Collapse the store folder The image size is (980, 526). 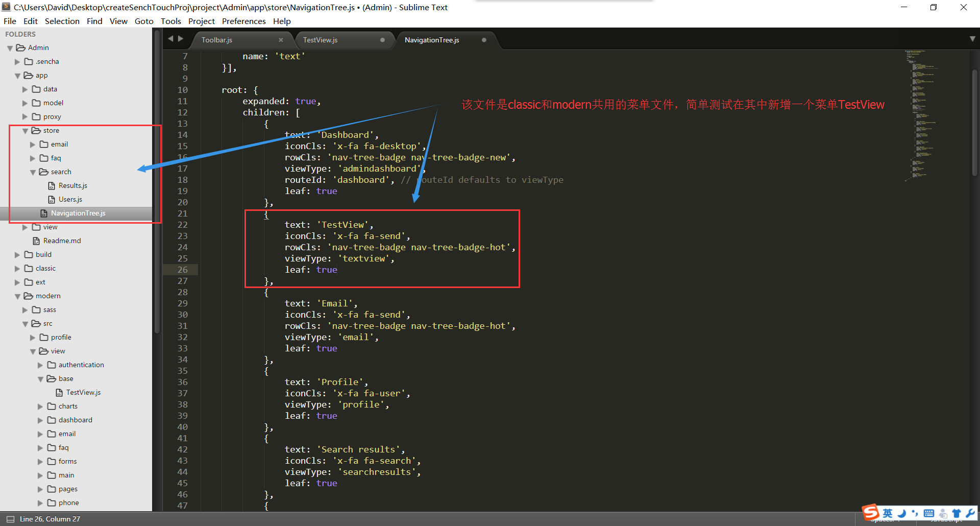(x=25, y=131)
